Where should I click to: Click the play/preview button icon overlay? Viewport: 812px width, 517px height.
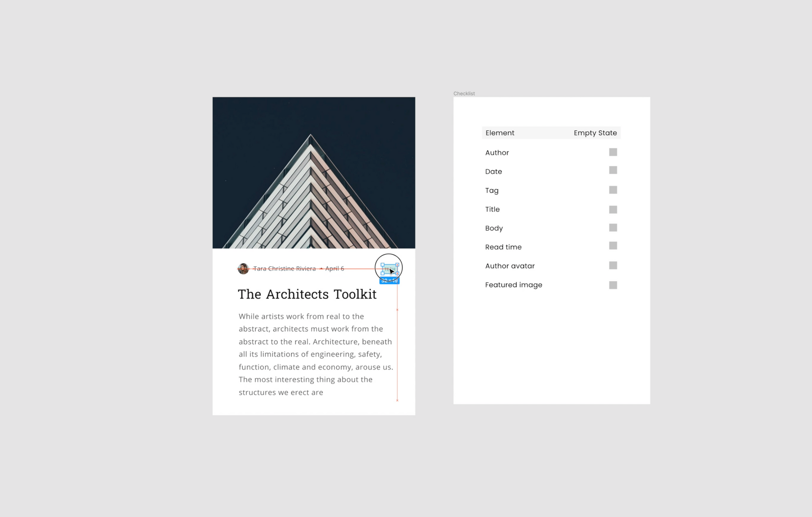pos(388,269)
